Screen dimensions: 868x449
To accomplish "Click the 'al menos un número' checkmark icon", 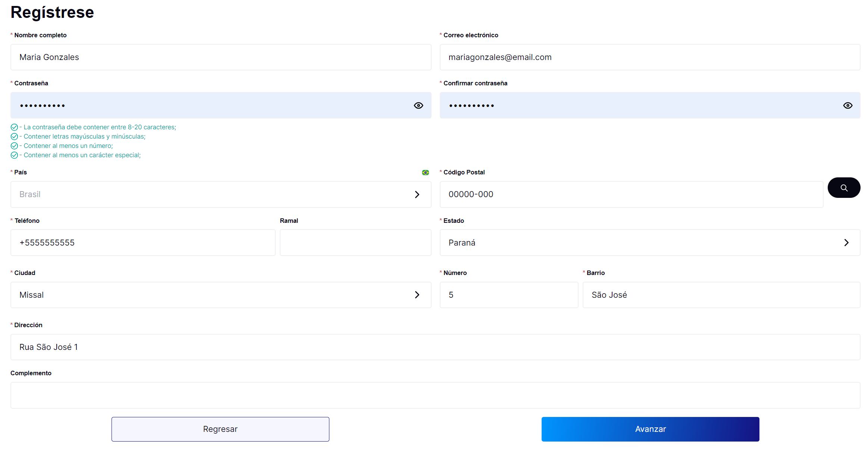I will pos(14,146).
